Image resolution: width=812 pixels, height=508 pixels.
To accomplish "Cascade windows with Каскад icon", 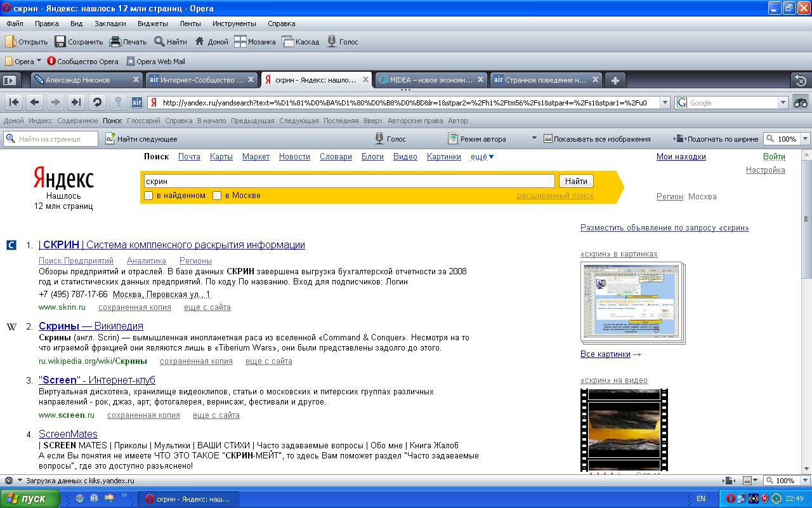I will (301, 42).
